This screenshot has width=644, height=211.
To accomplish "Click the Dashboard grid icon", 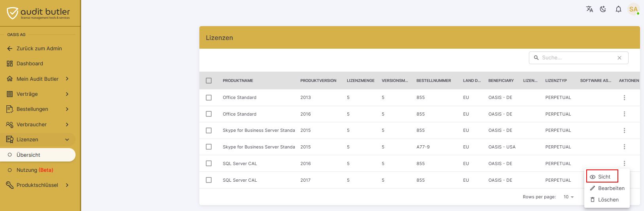I will 10,64.
